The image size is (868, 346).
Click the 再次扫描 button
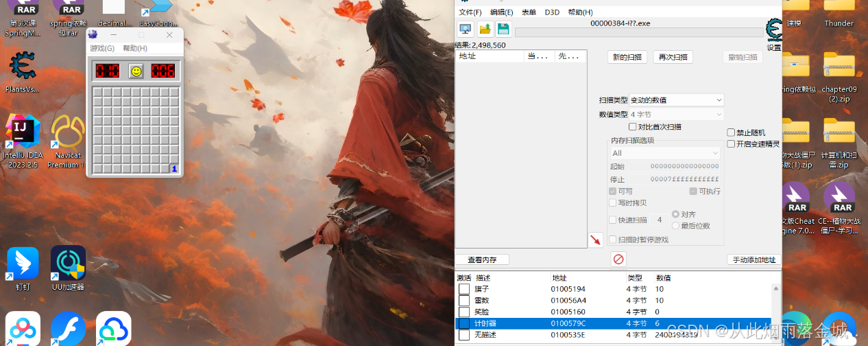tap(673, 57)
